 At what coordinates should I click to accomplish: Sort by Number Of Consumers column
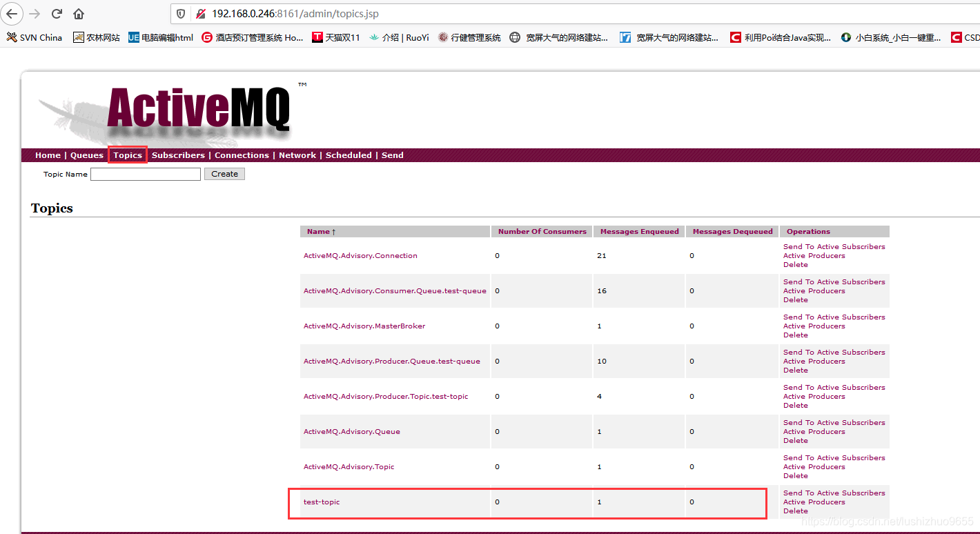point(542,232)
